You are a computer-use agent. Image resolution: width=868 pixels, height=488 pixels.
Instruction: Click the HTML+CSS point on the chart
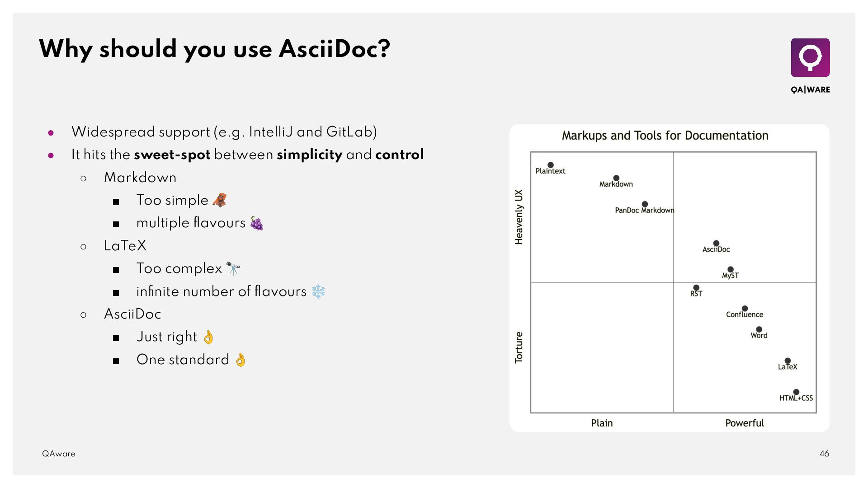796,392
